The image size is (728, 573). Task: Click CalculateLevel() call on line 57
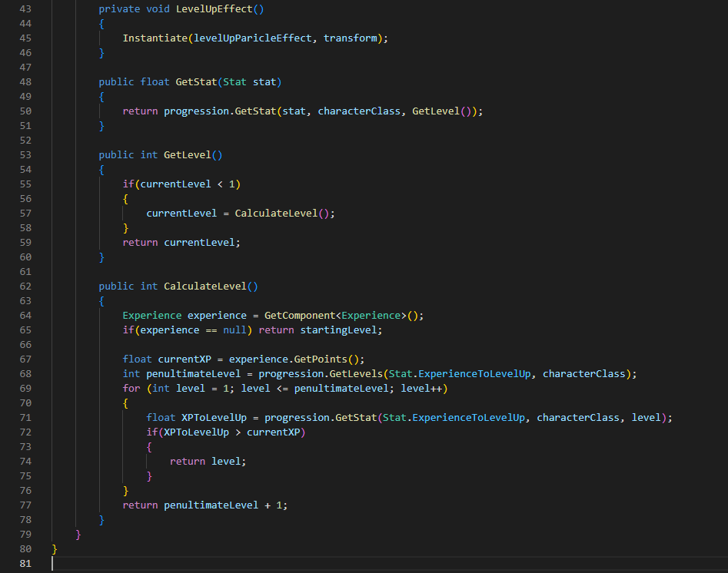pos(282,213)
